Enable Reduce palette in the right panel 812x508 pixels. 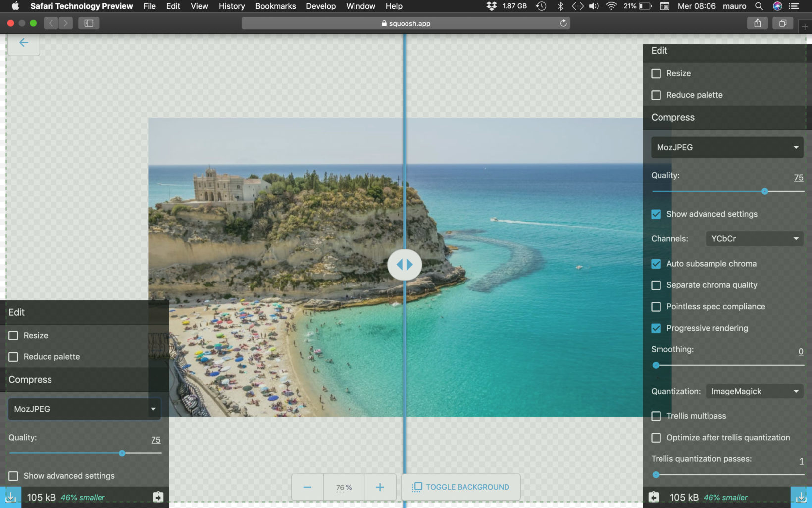click(x=656, y=95)
